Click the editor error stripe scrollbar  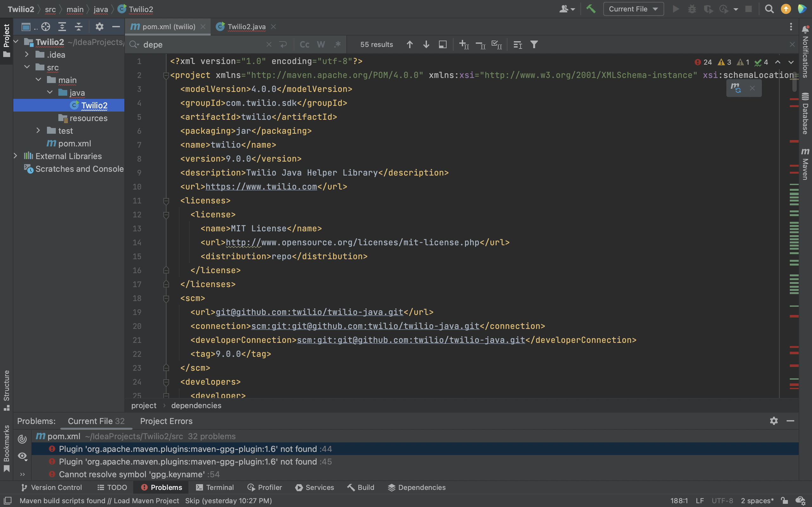coord(794,235)
